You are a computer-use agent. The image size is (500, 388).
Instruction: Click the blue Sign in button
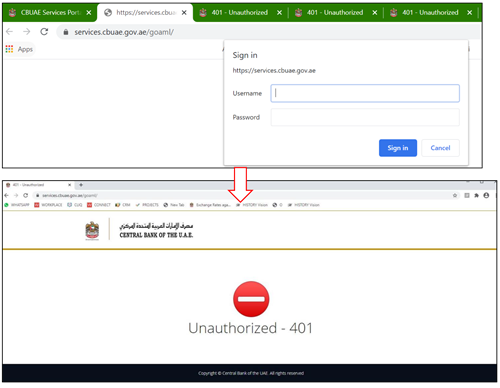(398, 148)
